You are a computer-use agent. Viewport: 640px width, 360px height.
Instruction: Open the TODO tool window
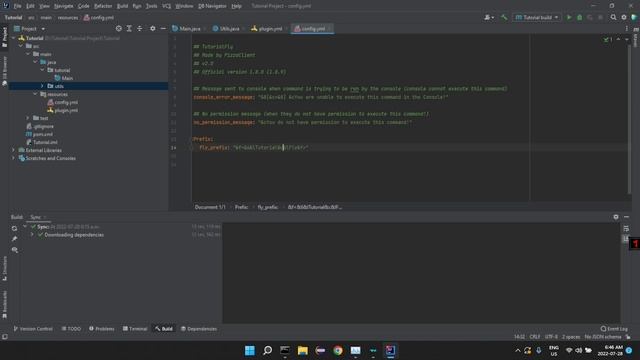pyautogui.click(x=71, y=329)
